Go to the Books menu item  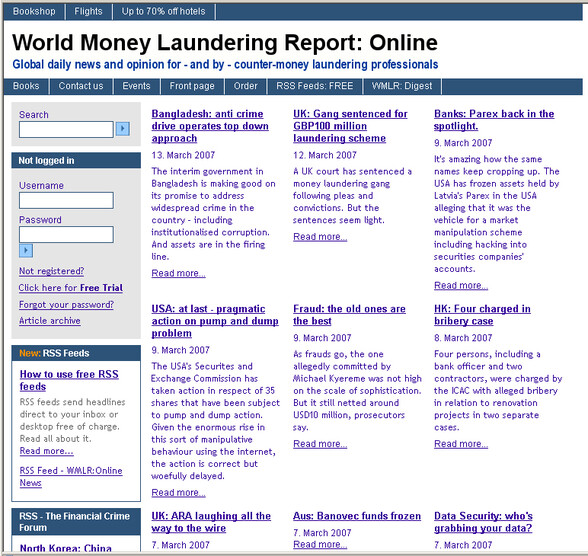(26, 86)
